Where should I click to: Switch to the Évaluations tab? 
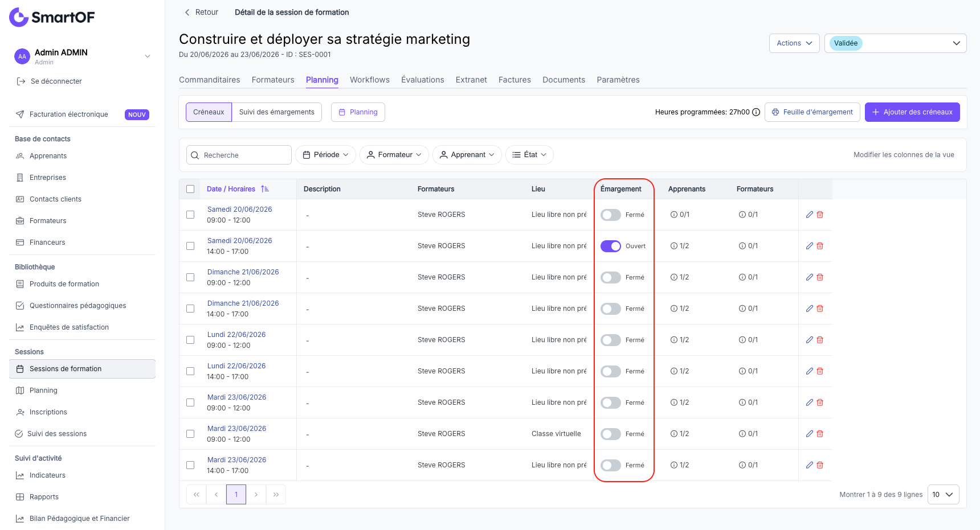[423, 80]
